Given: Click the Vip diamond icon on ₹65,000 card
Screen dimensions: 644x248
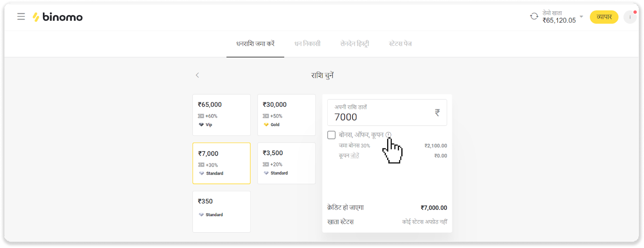Looking at the screenshot, I should tap(201, 125).
